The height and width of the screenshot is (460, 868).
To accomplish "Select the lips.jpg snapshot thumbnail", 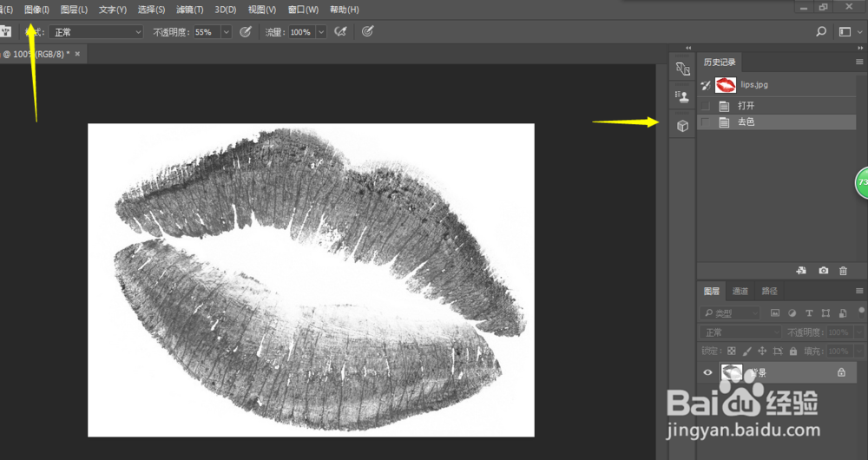I will [726, 85].
